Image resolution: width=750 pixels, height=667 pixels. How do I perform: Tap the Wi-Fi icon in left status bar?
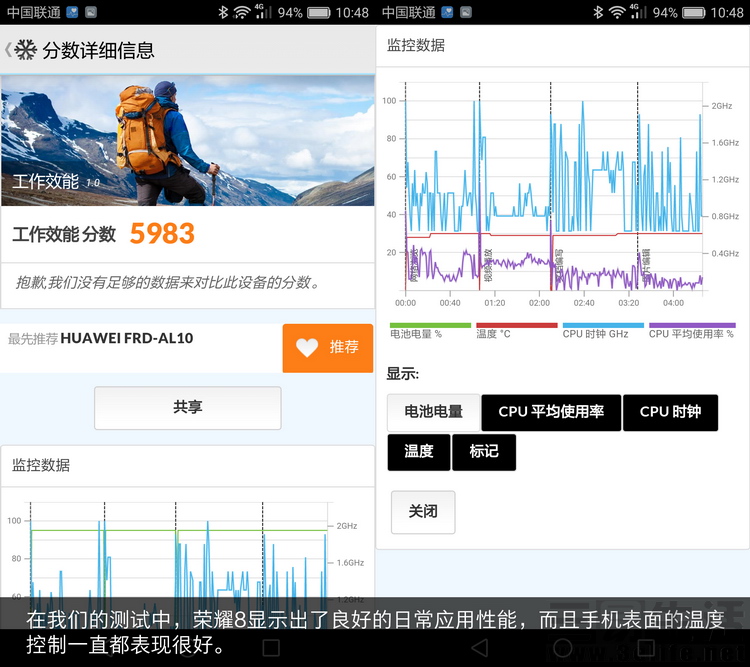point(242,12)
